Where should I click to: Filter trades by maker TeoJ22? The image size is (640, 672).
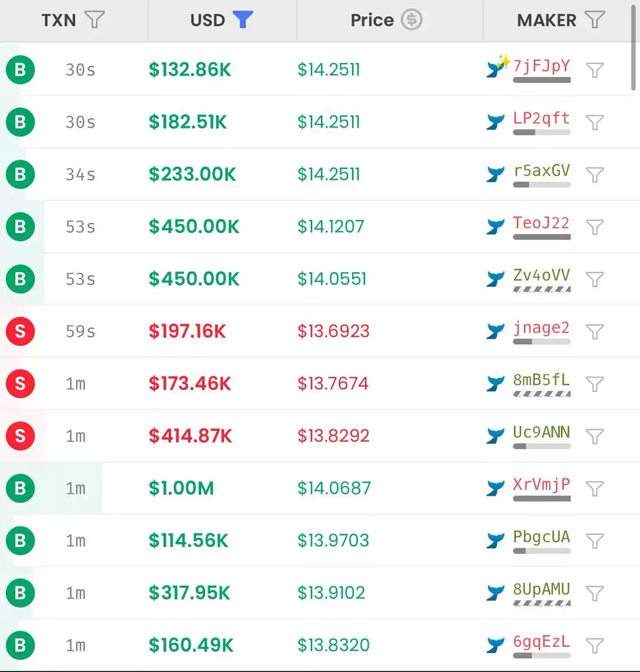point(595,227)
